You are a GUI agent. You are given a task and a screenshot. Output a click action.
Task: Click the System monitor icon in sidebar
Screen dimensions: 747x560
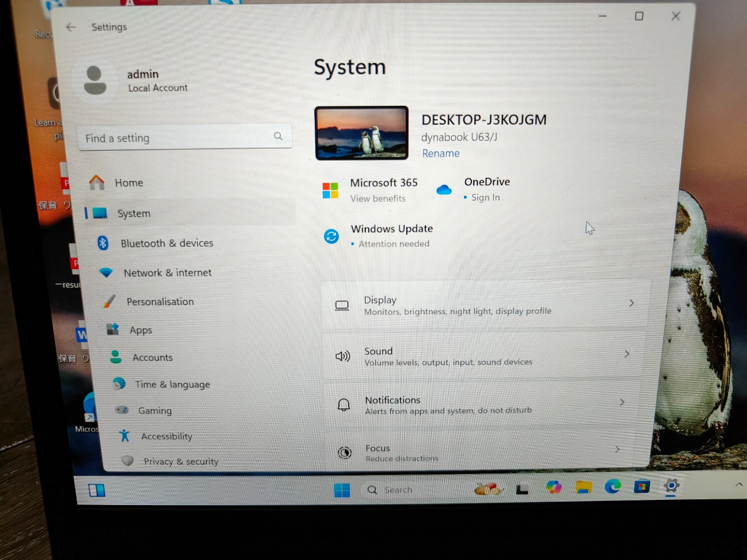tap(100, 213)
